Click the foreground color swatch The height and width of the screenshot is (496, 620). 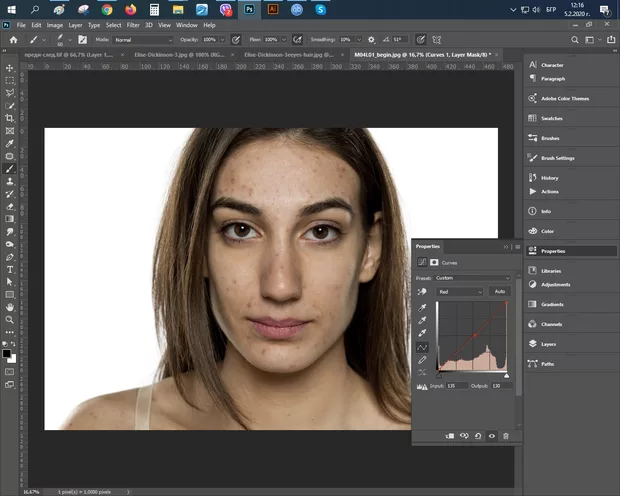click(x=6, y=352)
